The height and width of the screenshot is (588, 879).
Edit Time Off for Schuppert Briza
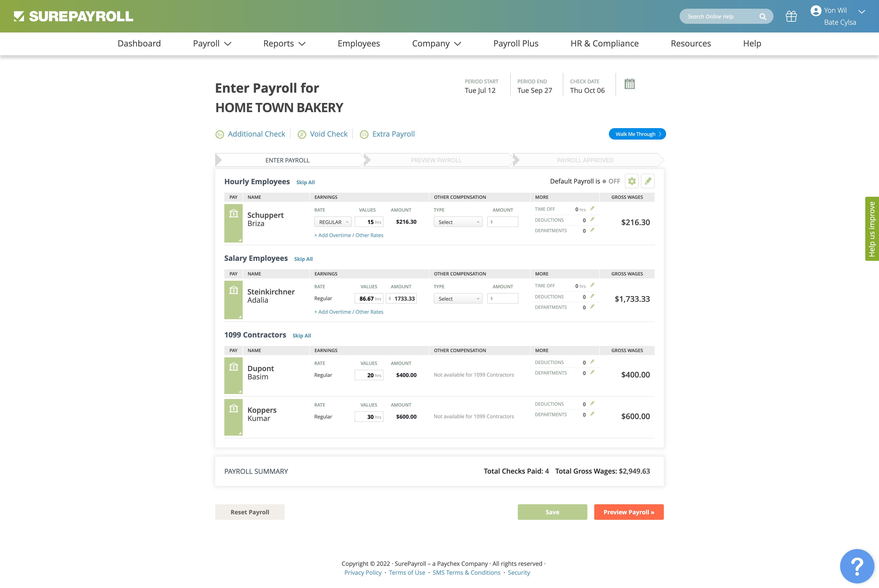592,209
